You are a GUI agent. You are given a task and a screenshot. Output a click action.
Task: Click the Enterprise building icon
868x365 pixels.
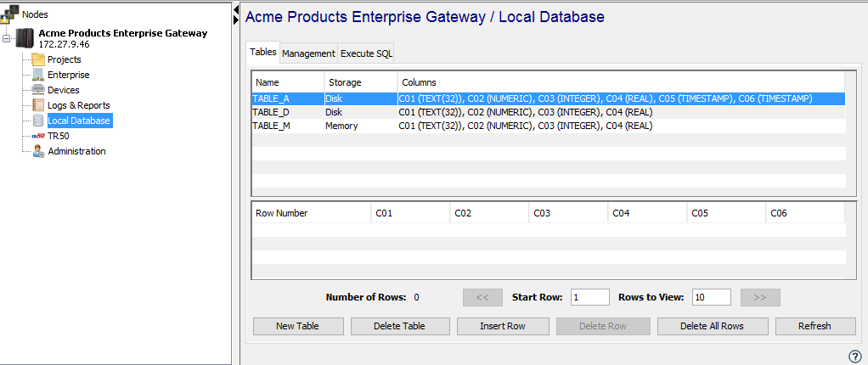[38, 74]
